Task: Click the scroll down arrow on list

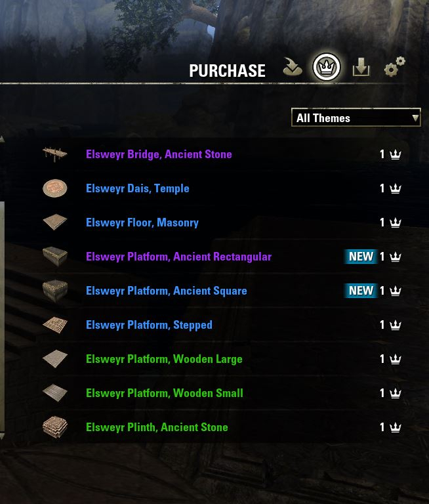Action: pos(2,436)
